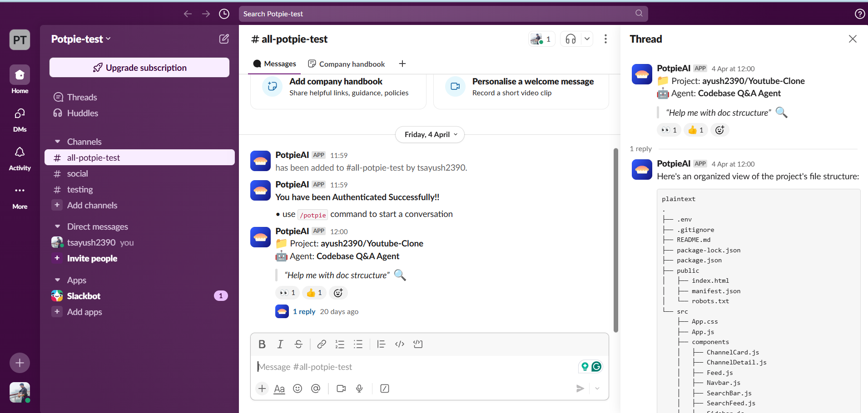Switch to the Company handbook tab
Image resolution: width=868 pixels, height=413 pixels.
[x=347, y=64]
